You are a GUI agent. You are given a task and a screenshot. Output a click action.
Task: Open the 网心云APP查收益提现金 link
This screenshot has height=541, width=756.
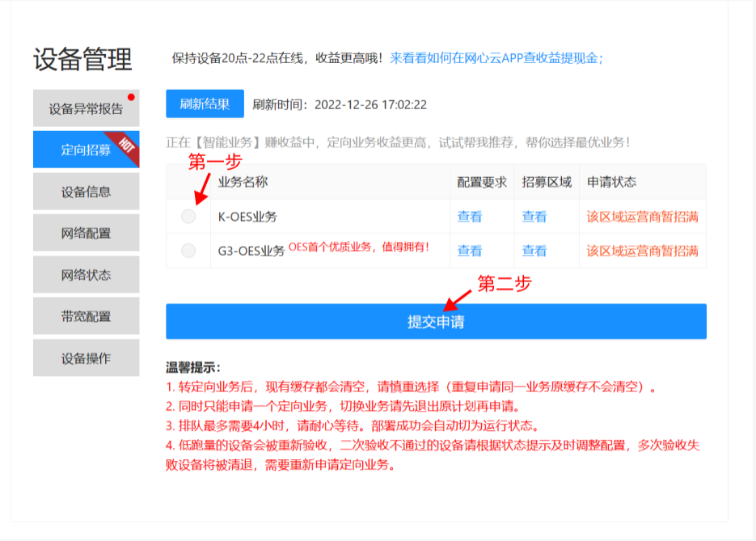[496, 58]
